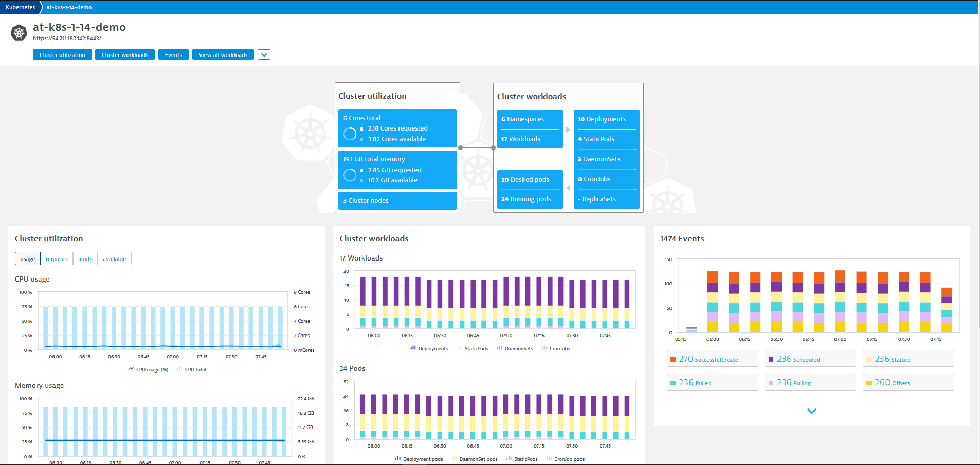Click the CPU usage (%) legend line icon

pos(131,369)
